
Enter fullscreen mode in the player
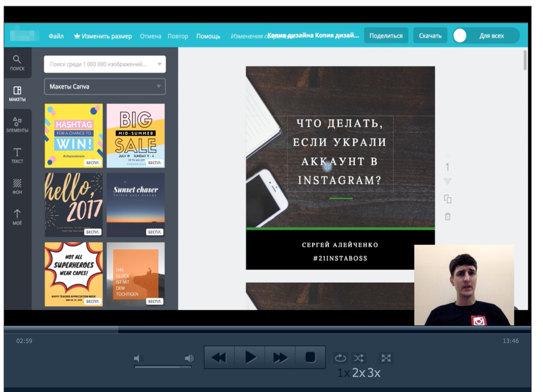[386, 358]
